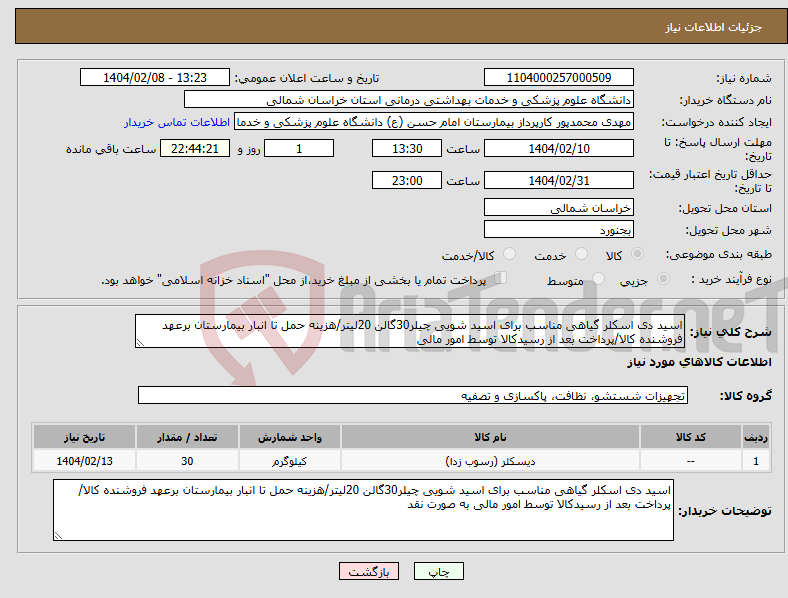The height and width of the screenshot is (598, 788).
Task: Click the buyer organization name field
Action: (409, 99)
